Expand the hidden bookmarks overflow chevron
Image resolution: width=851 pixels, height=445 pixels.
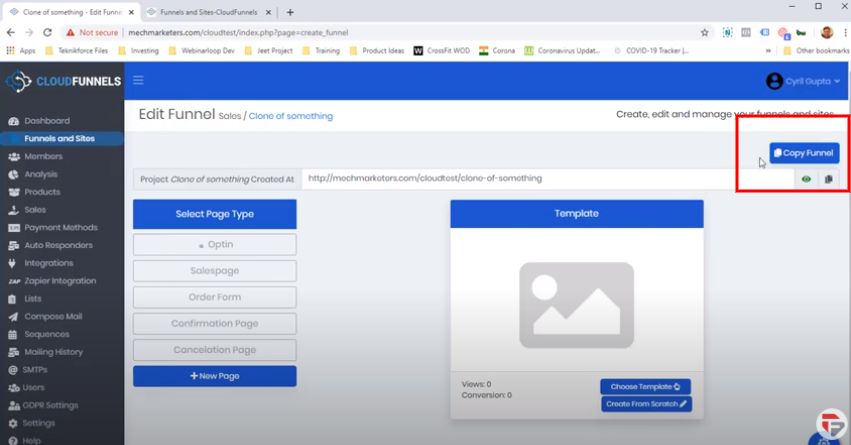(768, 51)
